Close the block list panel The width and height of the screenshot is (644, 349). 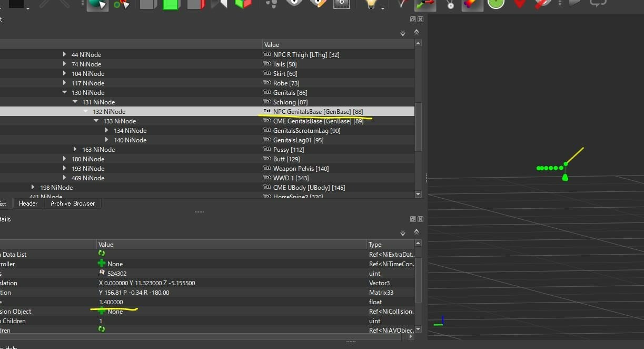coord(420,19)
